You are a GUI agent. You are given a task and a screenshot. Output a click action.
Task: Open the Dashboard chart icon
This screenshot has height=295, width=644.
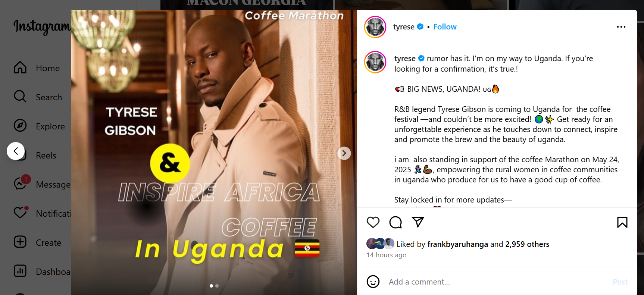pos(20,271)
